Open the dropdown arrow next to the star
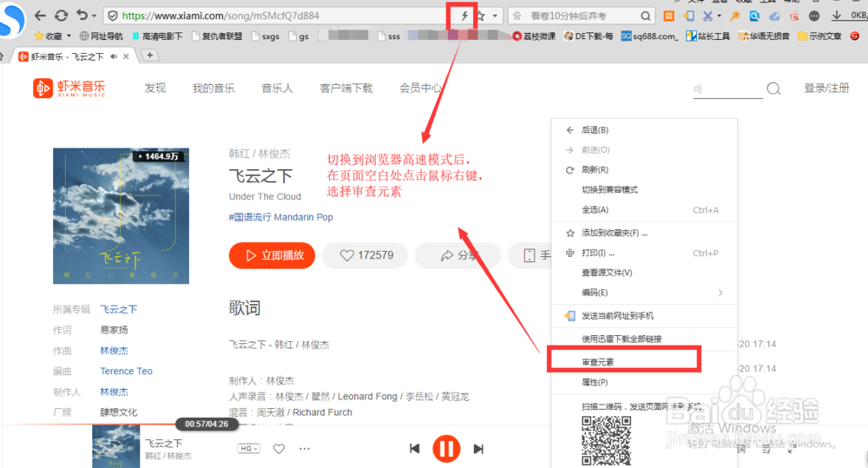 495,16
